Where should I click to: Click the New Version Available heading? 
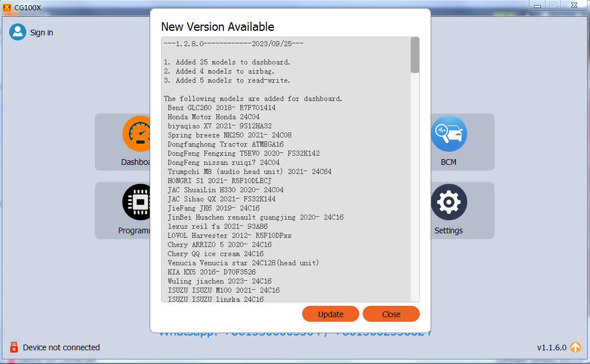pyautogui.click(x=218, y=27)
